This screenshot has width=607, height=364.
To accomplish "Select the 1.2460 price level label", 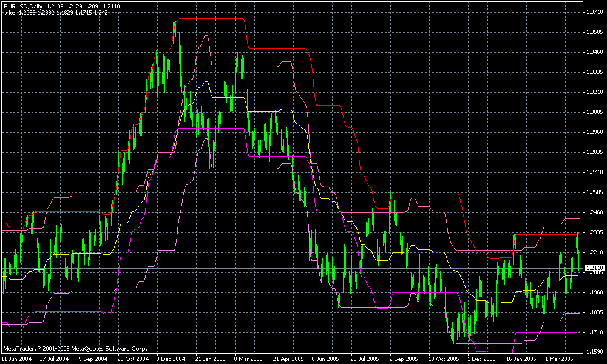I will (x=595, y=212).
